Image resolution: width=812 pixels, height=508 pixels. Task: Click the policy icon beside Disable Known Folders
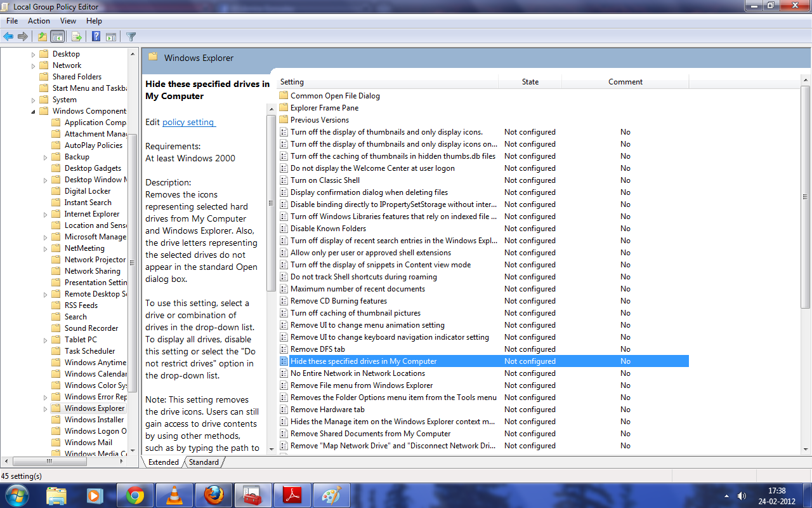284,229
